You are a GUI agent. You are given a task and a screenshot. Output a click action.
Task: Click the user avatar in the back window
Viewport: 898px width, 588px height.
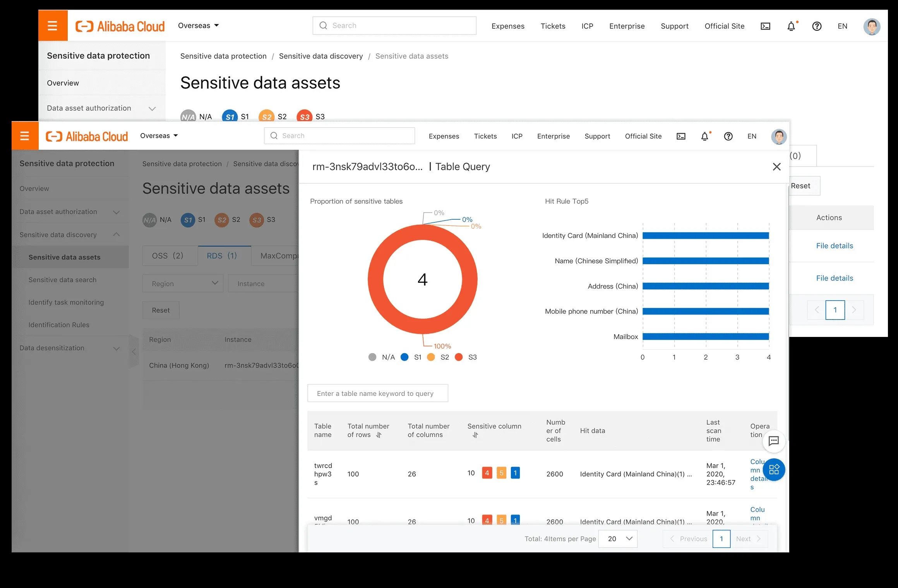click(872, 26)
